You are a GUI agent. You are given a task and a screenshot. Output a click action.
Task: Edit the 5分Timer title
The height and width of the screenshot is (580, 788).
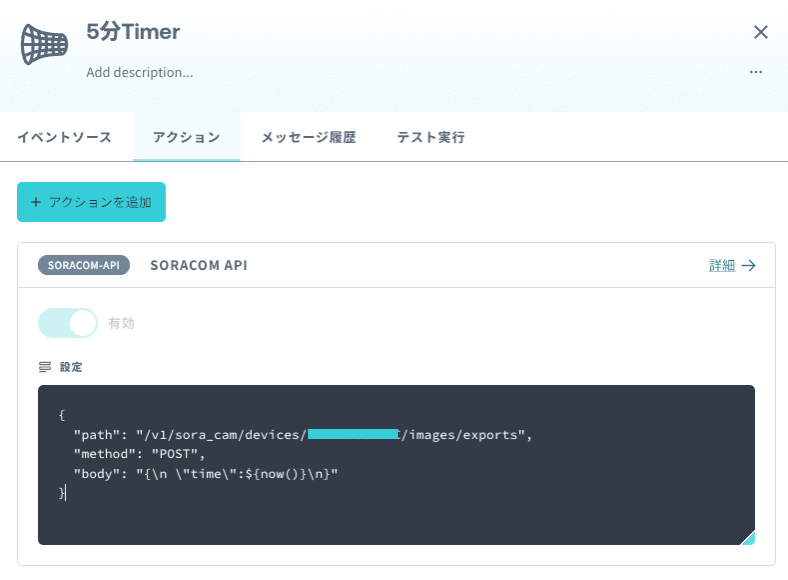click(x=133, y=32)
